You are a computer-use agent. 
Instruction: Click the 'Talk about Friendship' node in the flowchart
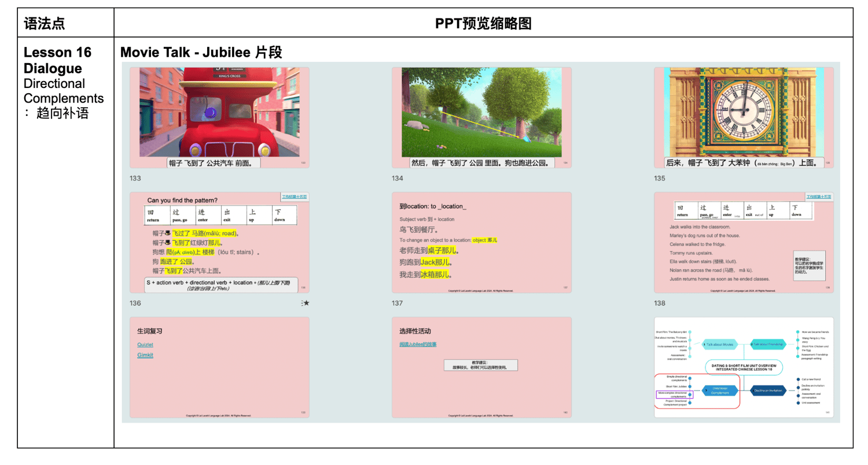pyautogui.click(x=768, y=344)
